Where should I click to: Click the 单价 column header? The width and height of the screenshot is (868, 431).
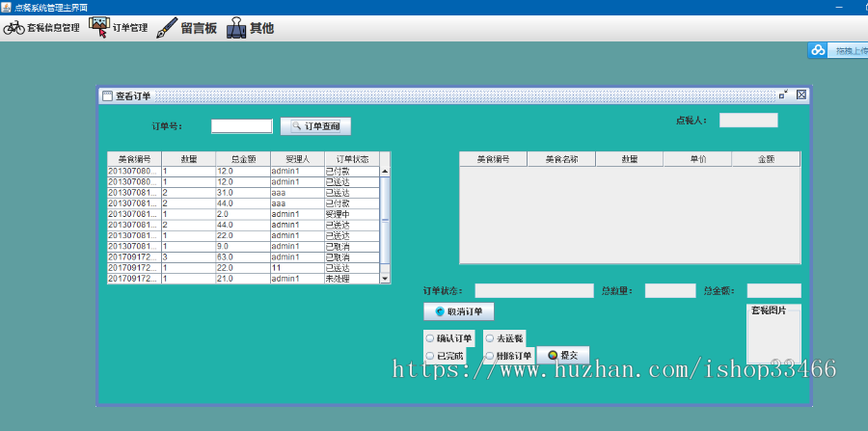[697, 159]
